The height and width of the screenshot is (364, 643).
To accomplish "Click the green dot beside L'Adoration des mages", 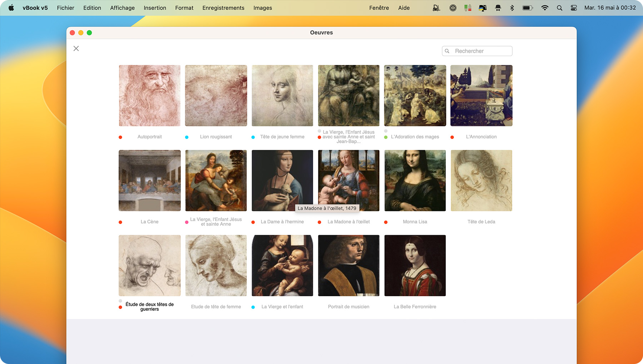I will (x=386, y=137).
